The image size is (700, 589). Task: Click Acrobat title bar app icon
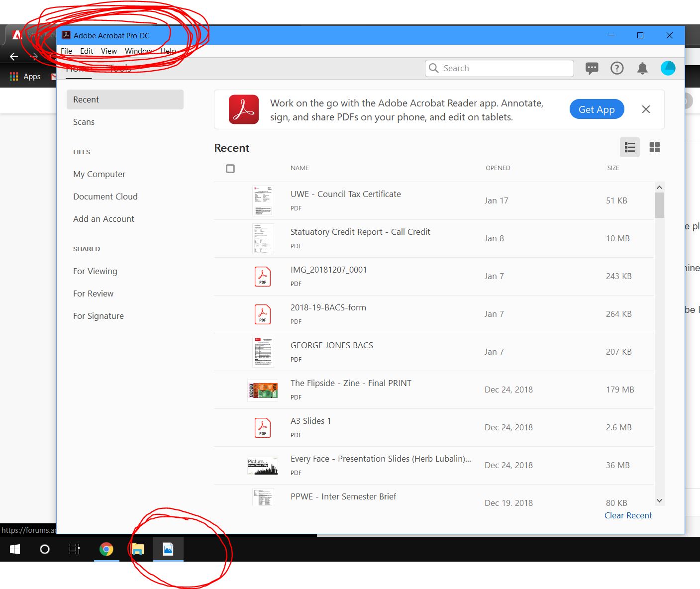pyautogui.click(x=66, y=35)
